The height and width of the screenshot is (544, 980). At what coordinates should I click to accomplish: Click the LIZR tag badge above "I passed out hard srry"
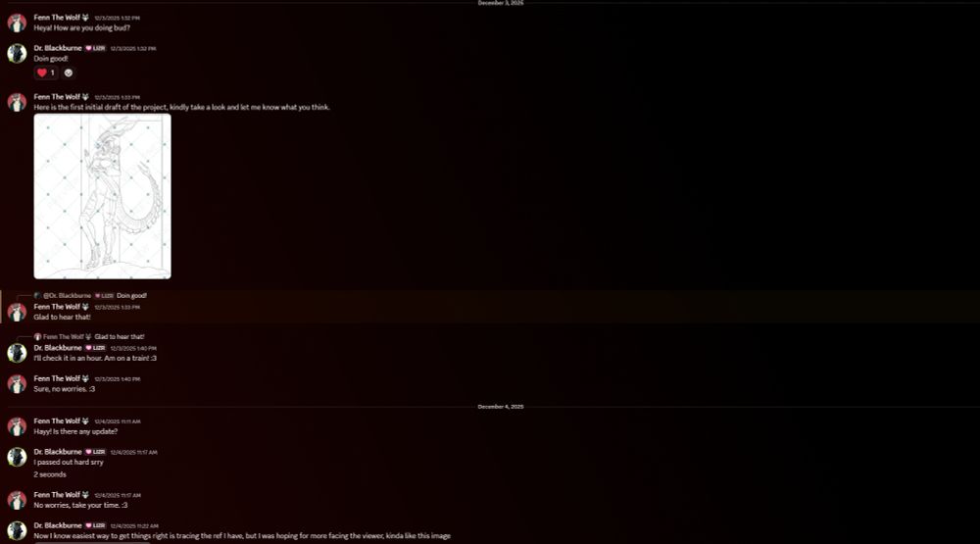(96, 452)
